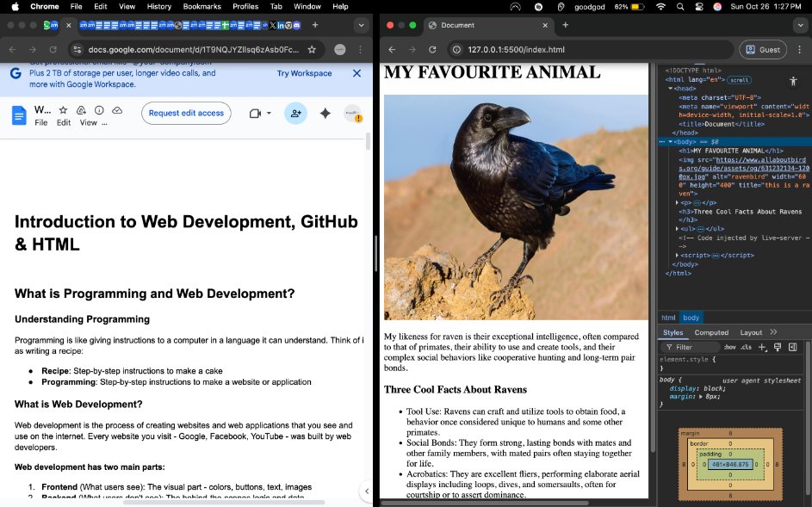The height and width of the screenshot is (507, 812).
Task: Collapse the body element in DevTools
Action: point(670,141)
